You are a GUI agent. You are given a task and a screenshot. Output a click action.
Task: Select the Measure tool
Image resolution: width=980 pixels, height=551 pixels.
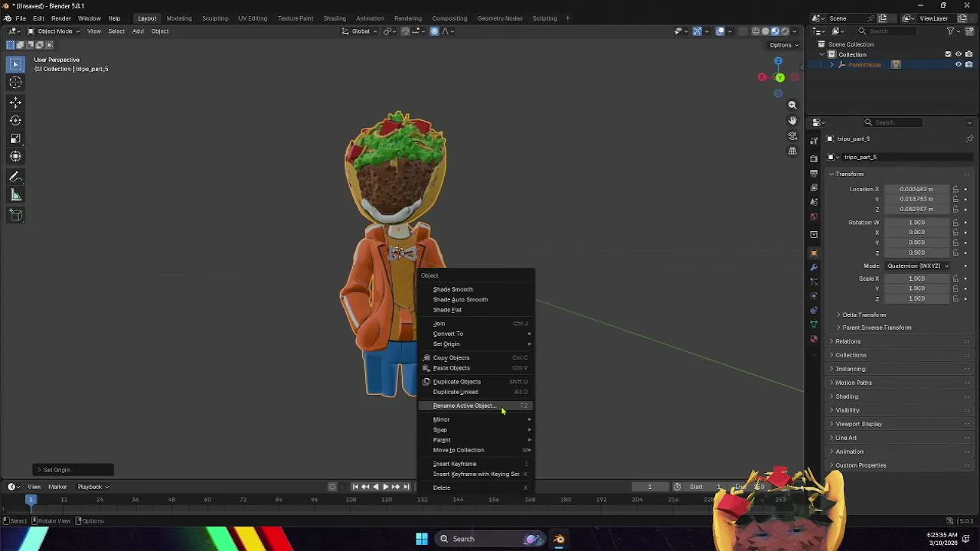tap(15, 196)
